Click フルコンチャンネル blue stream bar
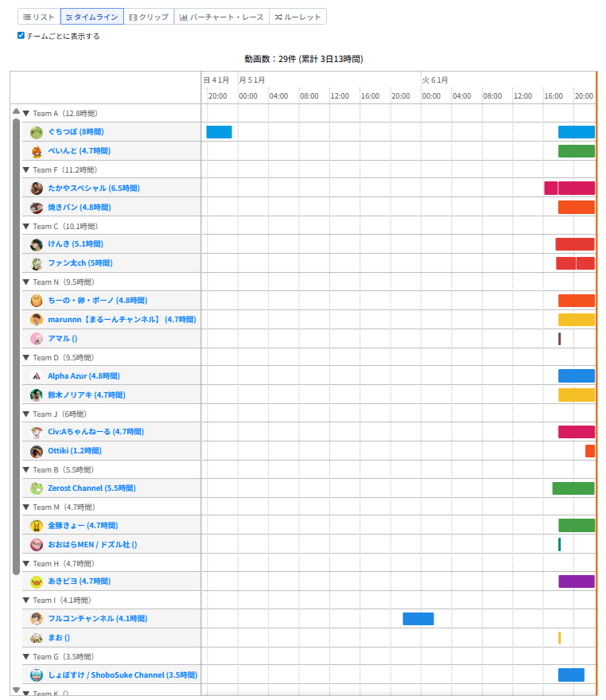Screen dimensions: 606x700 pyautogui.click(x=418, y=619)
